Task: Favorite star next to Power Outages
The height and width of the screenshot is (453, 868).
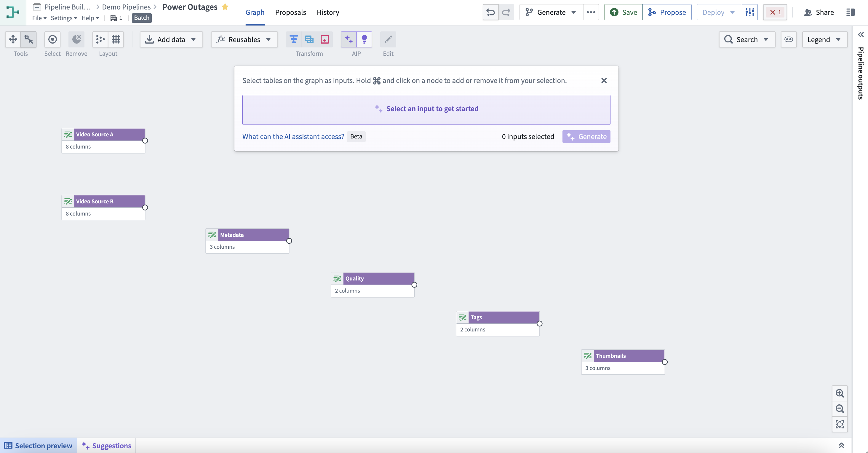Action: click(226, 7)
